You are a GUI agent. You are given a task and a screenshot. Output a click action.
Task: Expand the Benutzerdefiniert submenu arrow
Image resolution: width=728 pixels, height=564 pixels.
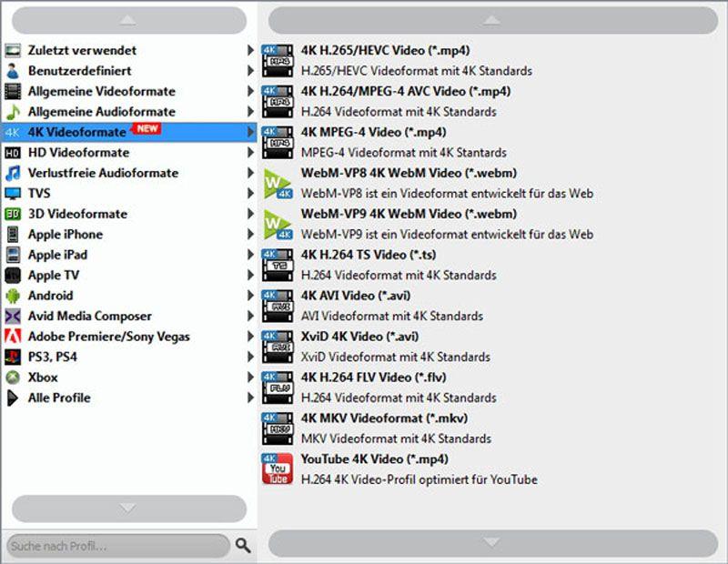pos(252,70)
